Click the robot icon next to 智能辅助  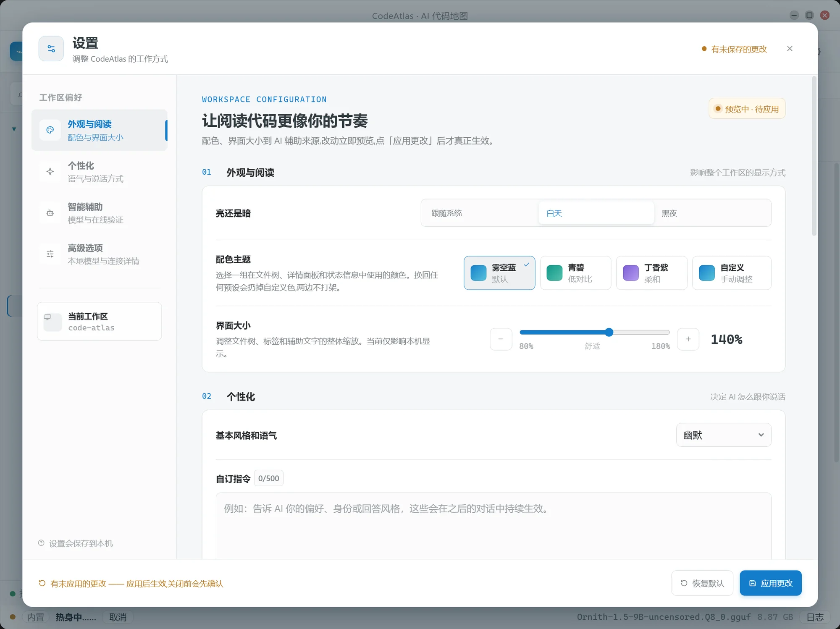pyautogui.click(x=50, y=212)
